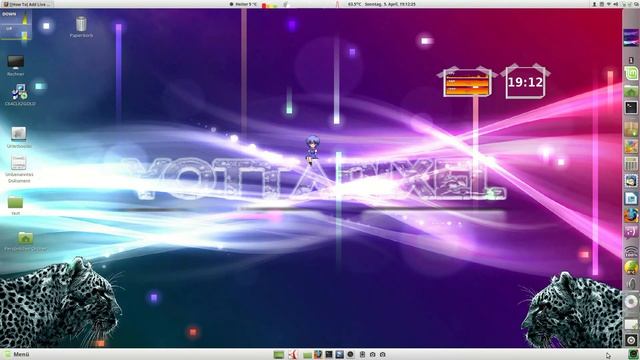Open the second camera icon in bottom panel
The width and height of the screenshot is (640, 360).
(383, 355)
